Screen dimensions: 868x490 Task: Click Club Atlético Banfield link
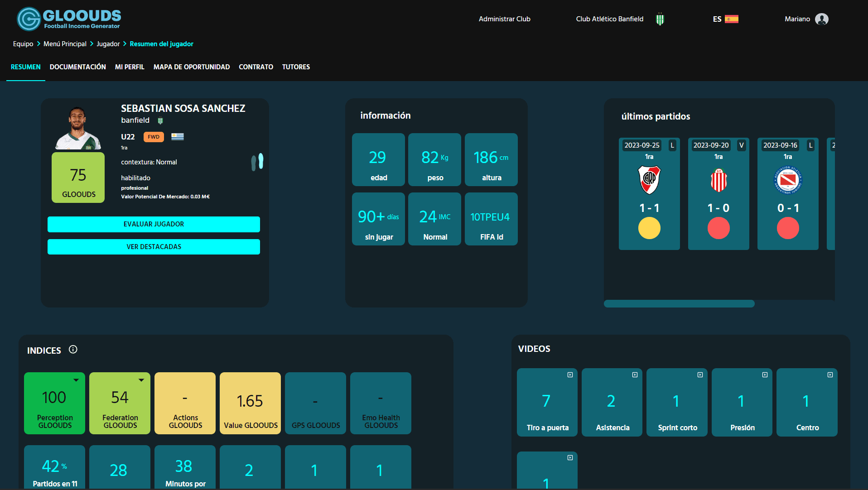609,19
